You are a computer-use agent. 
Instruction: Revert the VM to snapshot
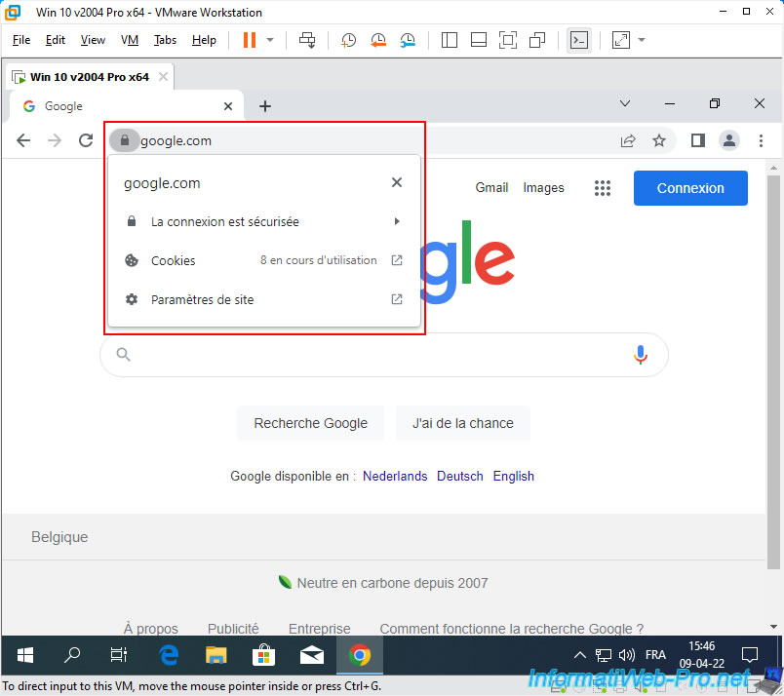378,40
